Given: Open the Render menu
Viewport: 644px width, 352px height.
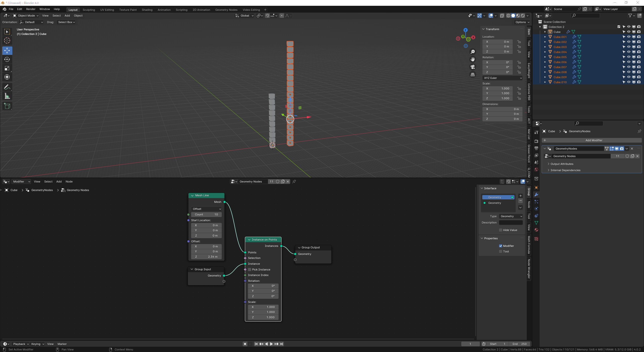Looking at the screenshot, I should (31, 9).
